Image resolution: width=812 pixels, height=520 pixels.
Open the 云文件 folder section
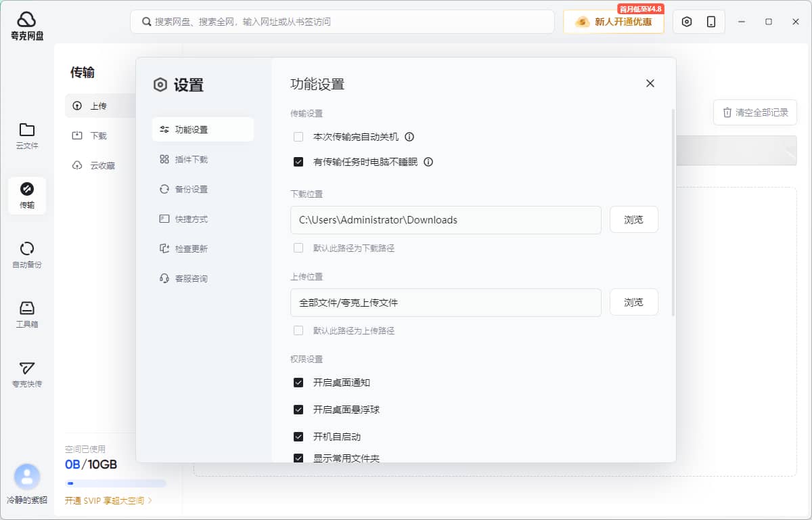coord(27,136)
